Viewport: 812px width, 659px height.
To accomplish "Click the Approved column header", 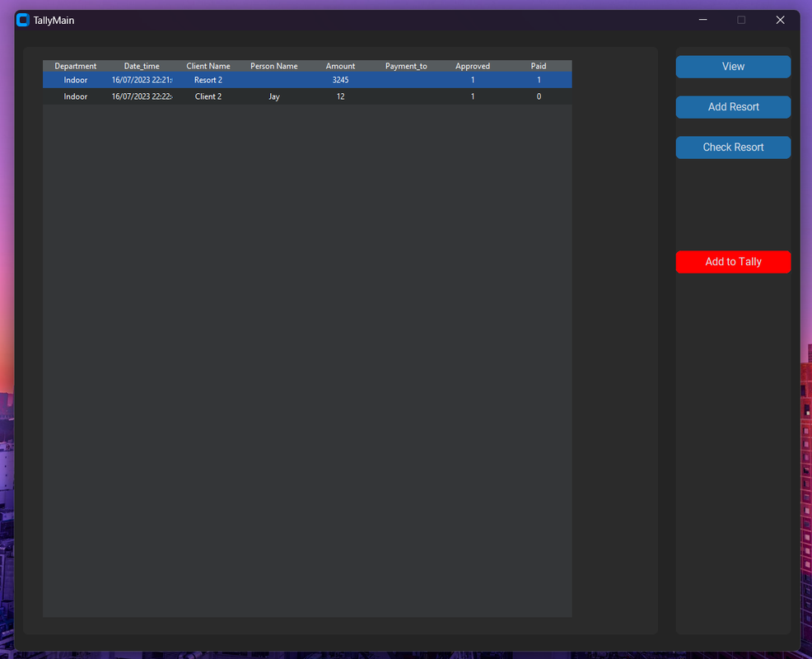I will coord(472,66).
